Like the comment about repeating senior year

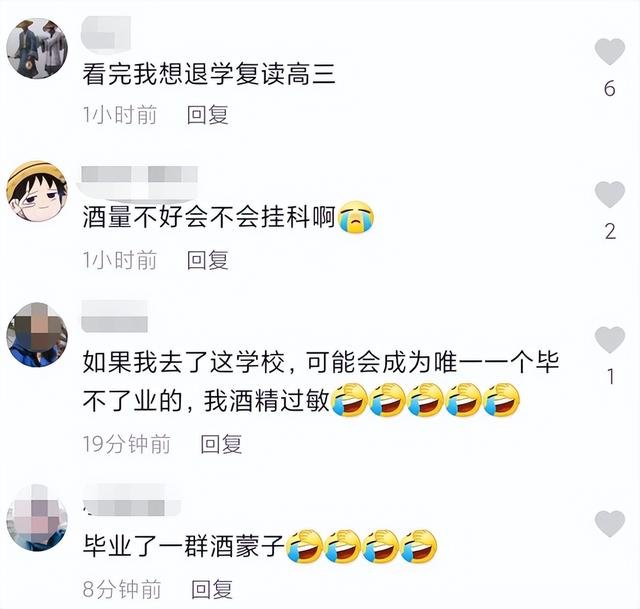point(610,52)
